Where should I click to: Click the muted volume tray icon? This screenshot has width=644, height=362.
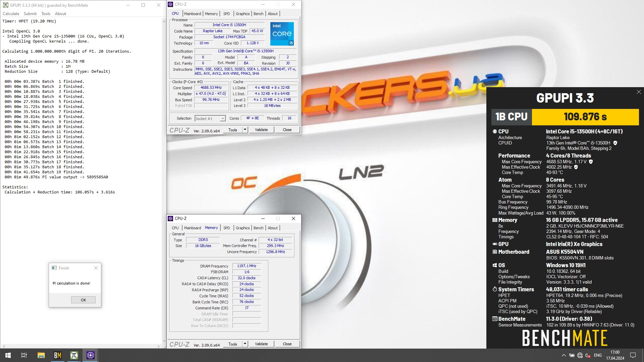point(588,355)
